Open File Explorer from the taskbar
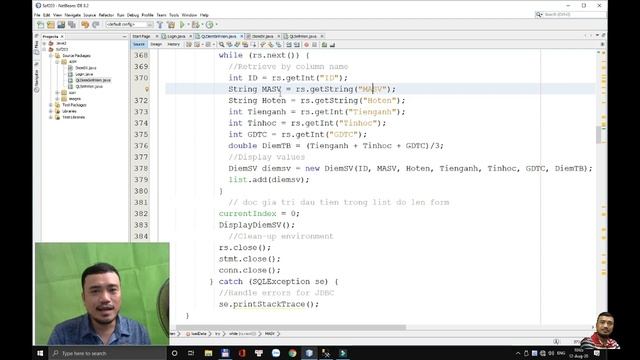Screen dimensions: 640x360 coord(209,353)
